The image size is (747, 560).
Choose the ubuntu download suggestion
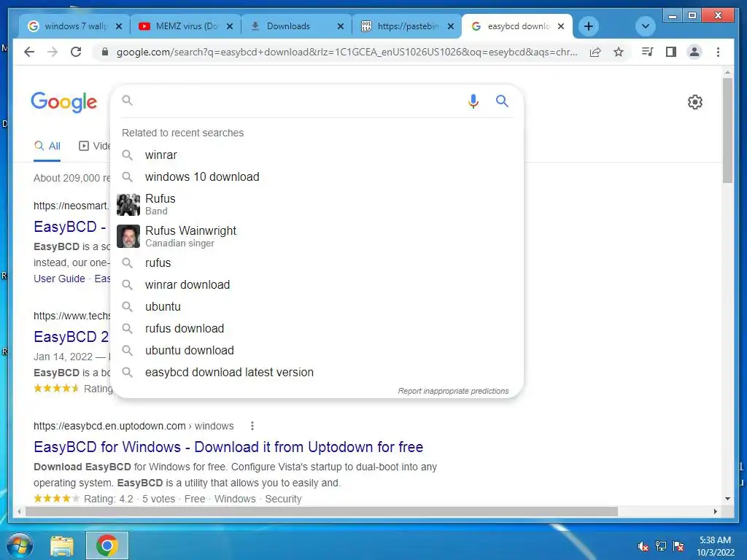(317, 351)
